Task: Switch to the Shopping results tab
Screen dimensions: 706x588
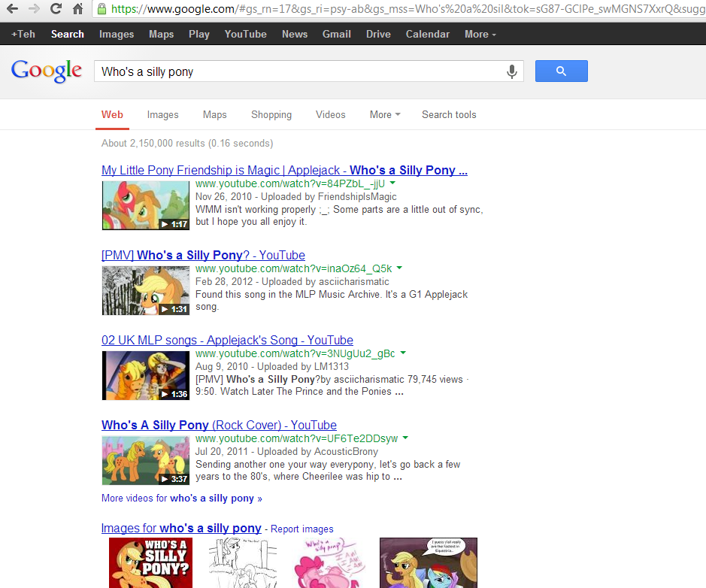Action: click(x=271, y=115)
